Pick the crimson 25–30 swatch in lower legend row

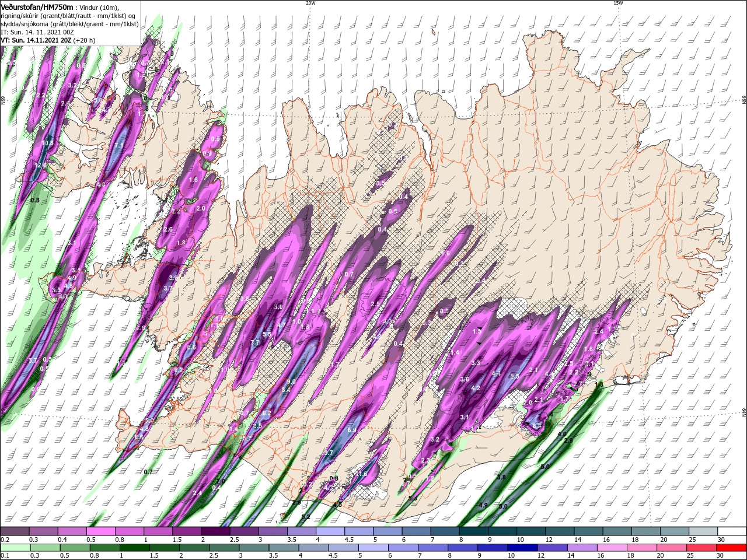(x=702, y=548)
